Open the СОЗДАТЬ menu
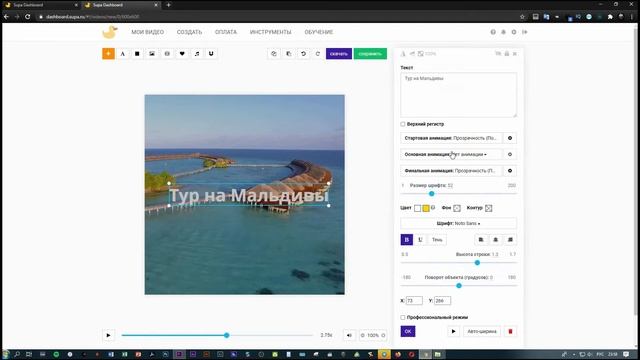The image size is (640, 360). tap(189, 32)
